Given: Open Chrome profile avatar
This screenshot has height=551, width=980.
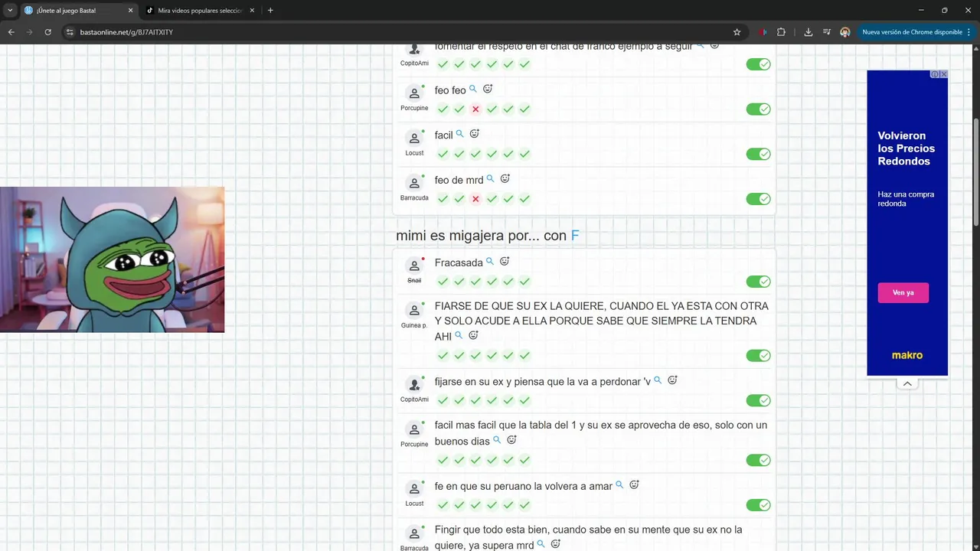Looking at the screenshot, I should pyautogui.click(x=845, y=32).
